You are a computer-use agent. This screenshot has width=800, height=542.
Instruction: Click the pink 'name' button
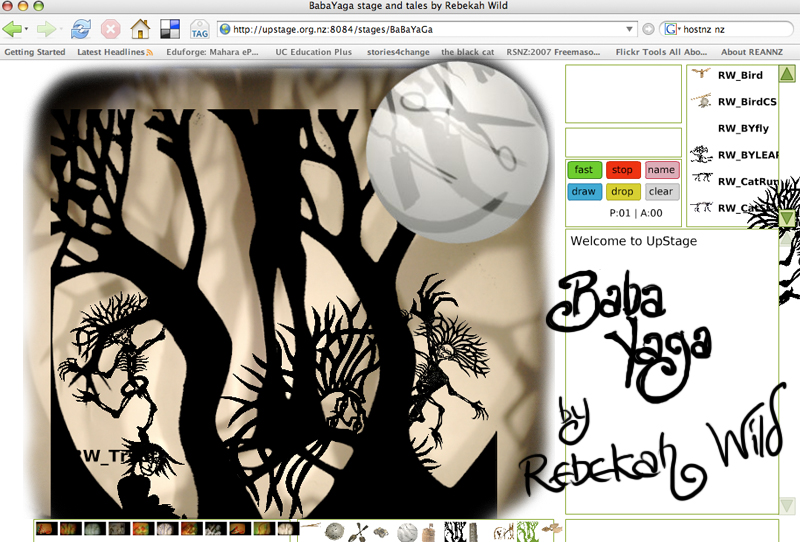click(662, 169)
